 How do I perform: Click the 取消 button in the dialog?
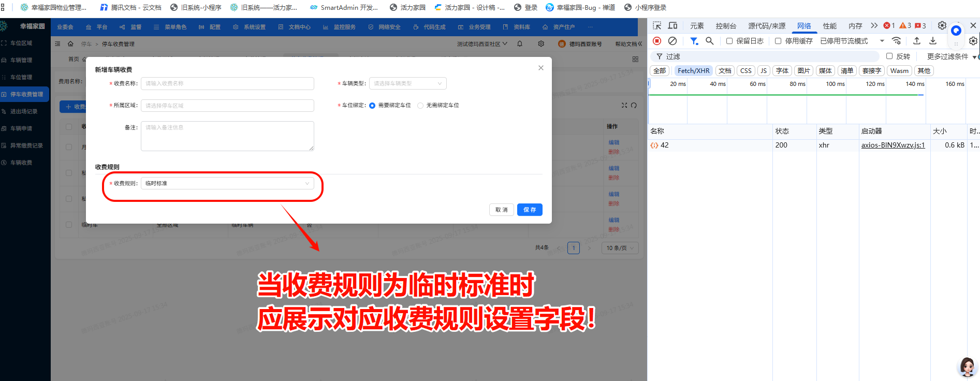coord(502,210)
